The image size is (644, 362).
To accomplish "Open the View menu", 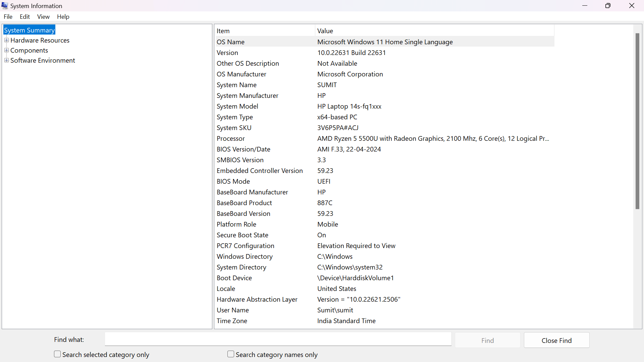I will [x=43, y=17].
